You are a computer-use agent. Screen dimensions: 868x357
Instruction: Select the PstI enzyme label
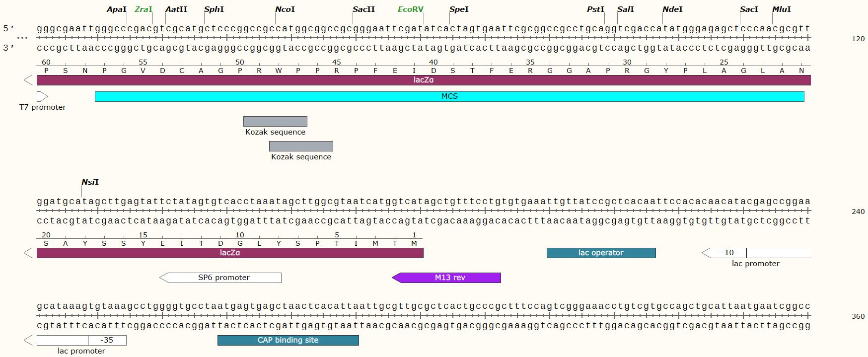point(595,9)
